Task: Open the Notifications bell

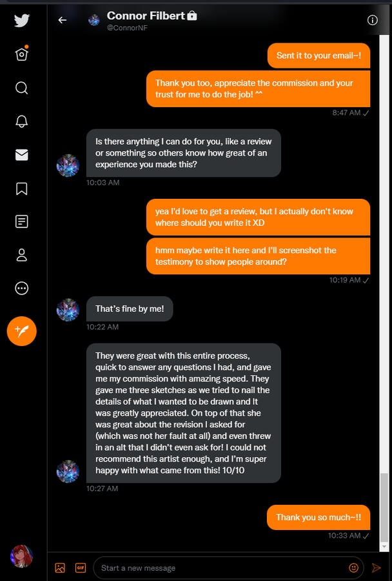Action: pos(21,121)
